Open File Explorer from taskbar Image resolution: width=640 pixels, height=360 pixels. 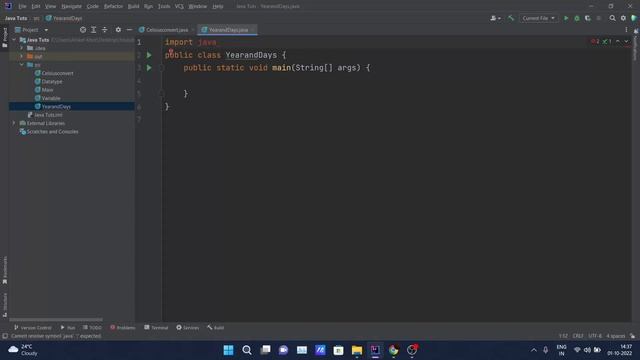357,350
